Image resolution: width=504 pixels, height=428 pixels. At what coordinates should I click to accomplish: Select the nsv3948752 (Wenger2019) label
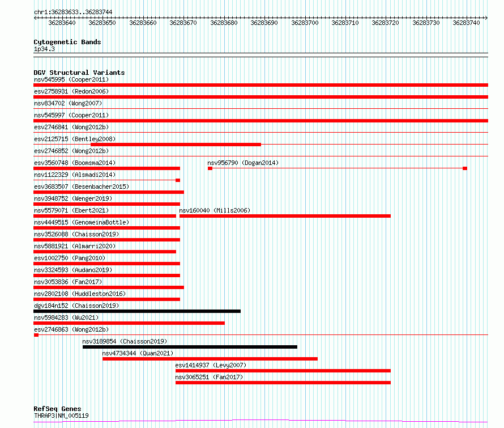click(73, 198)
